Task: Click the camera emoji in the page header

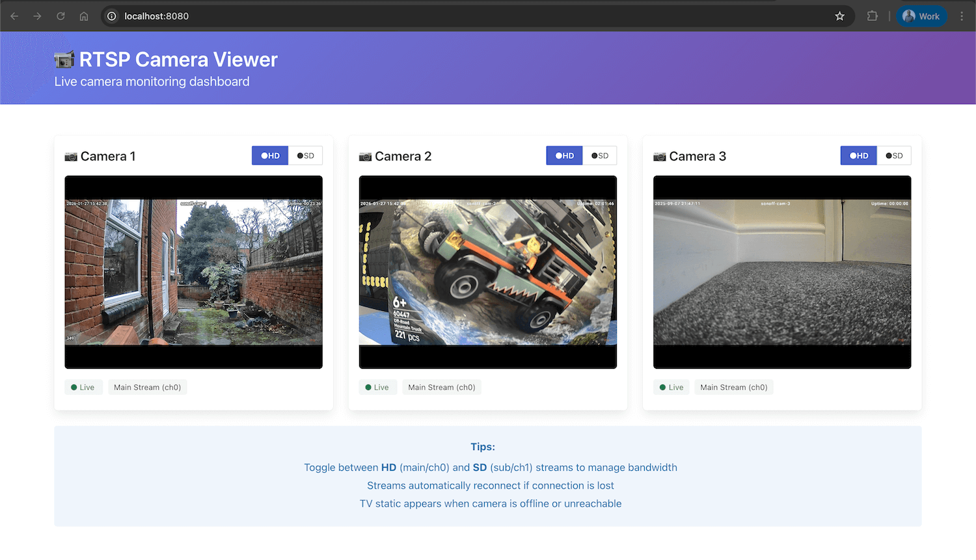Action: click(x=64, y=59)
